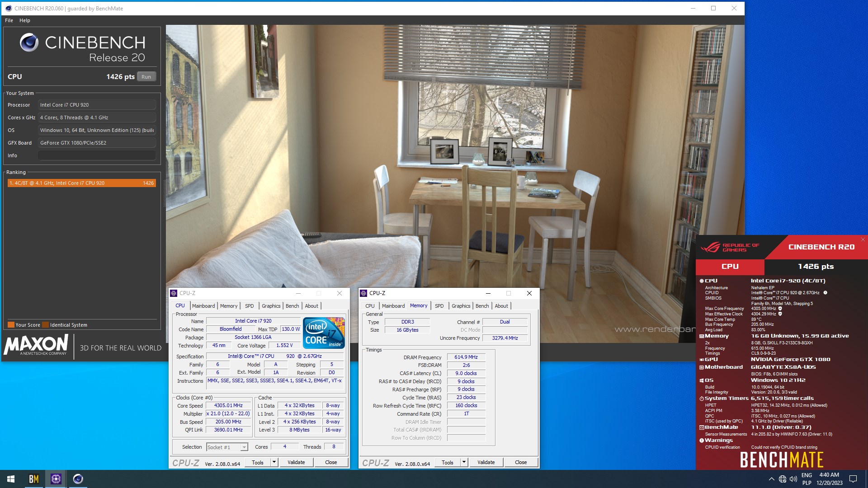Click the Intel Core i7 inside badge
Screen dimensions: 868x488
(324, 333)
